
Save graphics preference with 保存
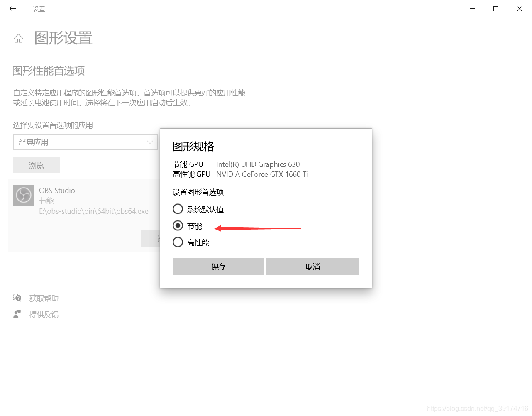[218, 267]
